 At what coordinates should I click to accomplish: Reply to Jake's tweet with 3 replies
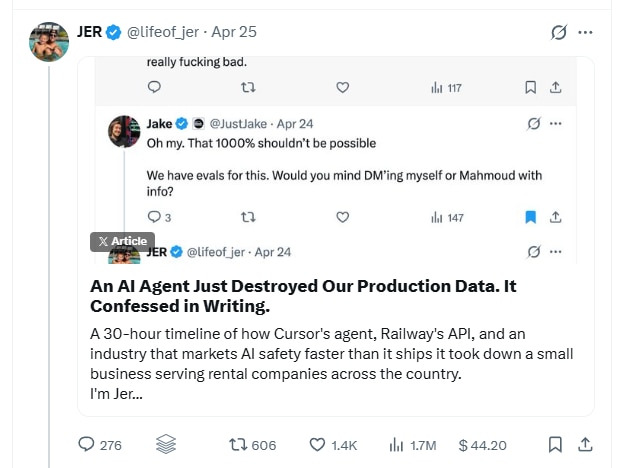tap(154, 216)
